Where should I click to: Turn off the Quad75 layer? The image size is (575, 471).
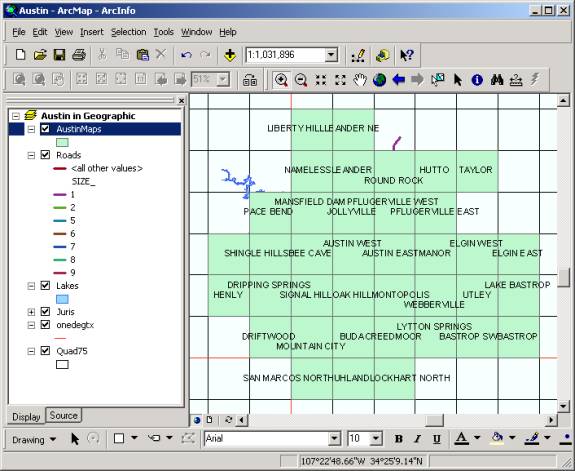point(45,351)
